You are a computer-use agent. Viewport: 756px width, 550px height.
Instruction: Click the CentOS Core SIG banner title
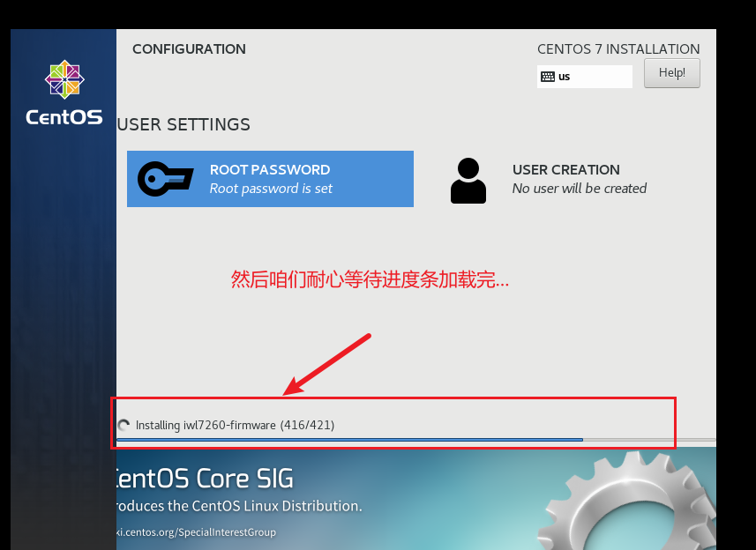(205, 479)
